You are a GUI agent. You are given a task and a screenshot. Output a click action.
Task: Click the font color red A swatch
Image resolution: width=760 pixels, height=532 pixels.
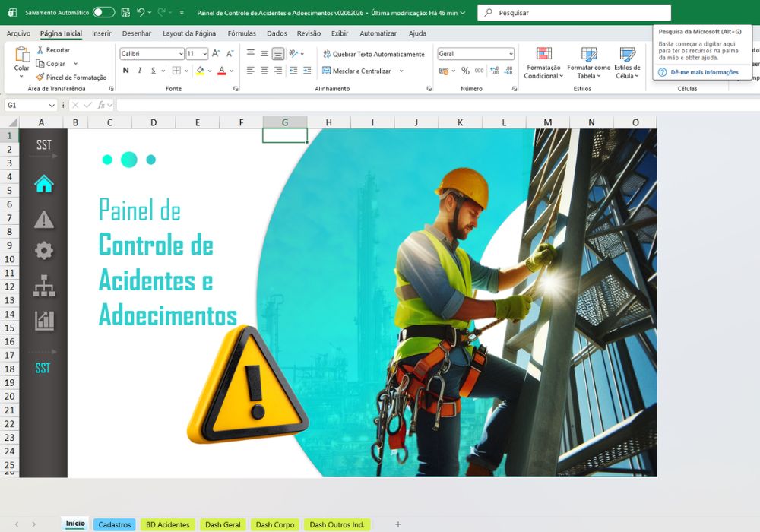point(221,71)
